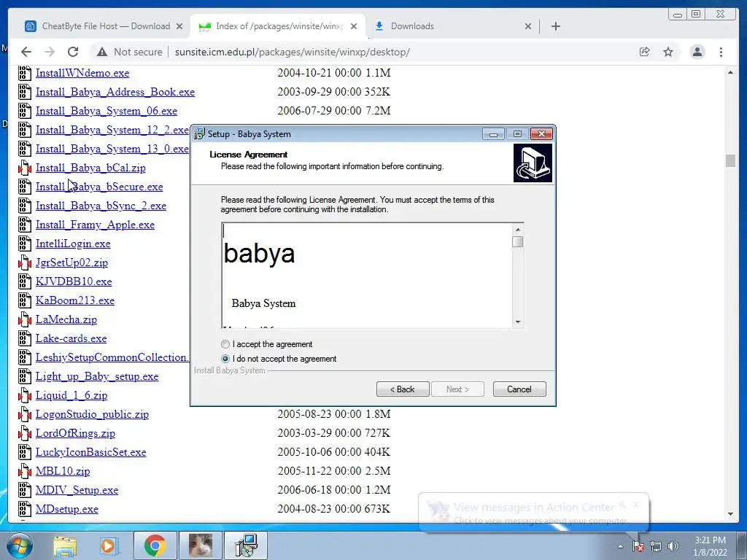Open KaBoom213.exe link
This screenshot has width=747, height=560.
click(75, 300)
